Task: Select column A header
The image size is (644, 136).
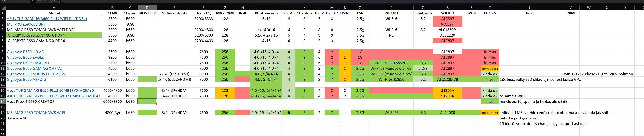Action: click(x=54, y=8)
